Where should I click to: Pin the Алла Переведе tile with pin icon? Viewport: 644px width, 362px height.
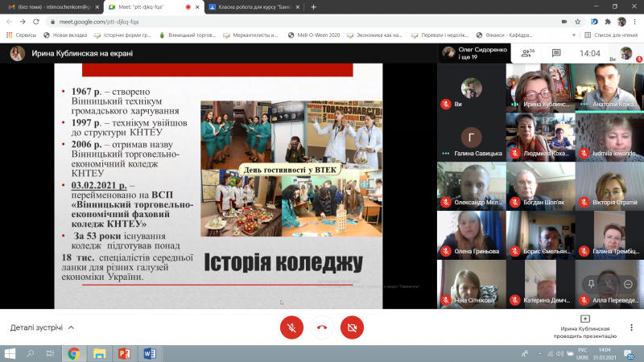(x=591, y=284)
